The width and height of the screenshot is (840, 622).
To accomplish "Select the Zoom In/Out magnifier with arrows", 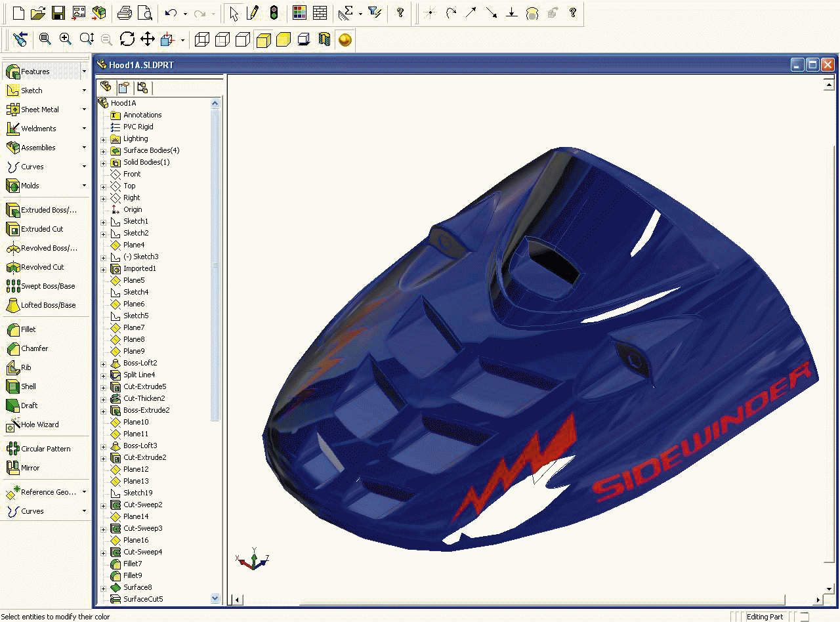I will 86,39.
